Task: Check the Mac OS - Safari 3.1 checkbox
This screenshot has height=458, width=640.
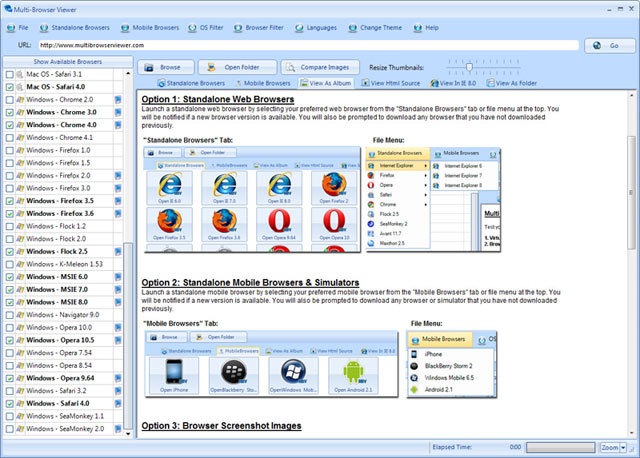Action: 9,74
